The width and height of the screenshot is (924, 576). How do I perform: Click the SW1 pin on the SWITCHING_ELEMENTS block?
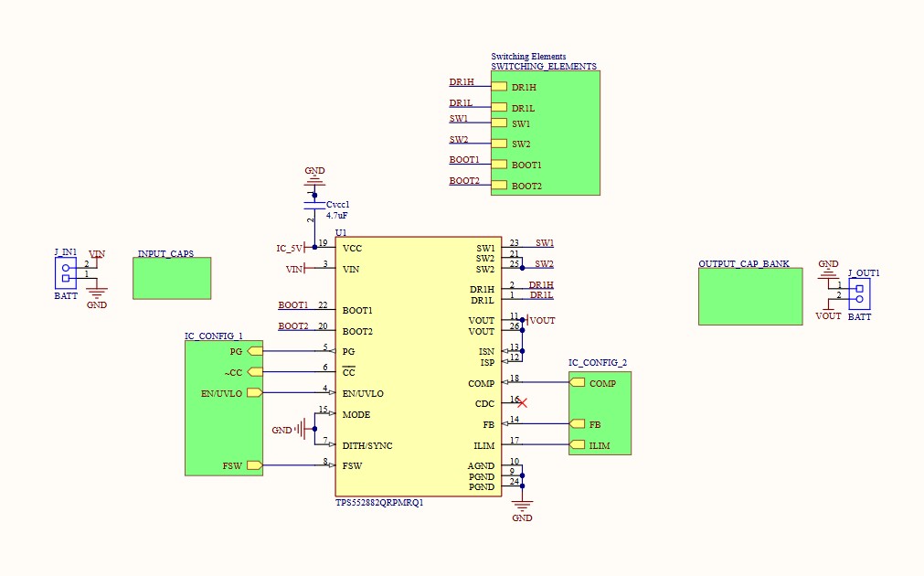499,121
